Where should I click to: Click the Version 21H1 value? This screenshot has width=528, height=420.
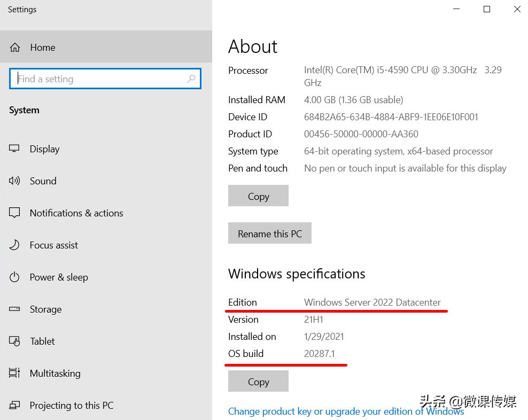(x=314, y=320)
